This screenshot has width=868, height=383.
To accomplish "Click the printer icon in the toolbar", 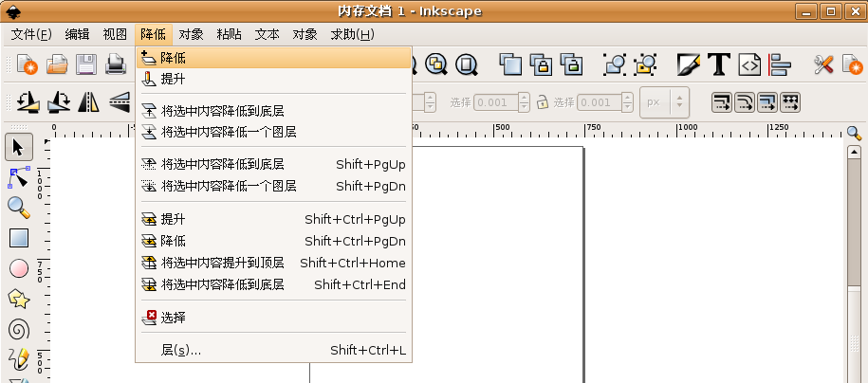I will tap(117, 64).
